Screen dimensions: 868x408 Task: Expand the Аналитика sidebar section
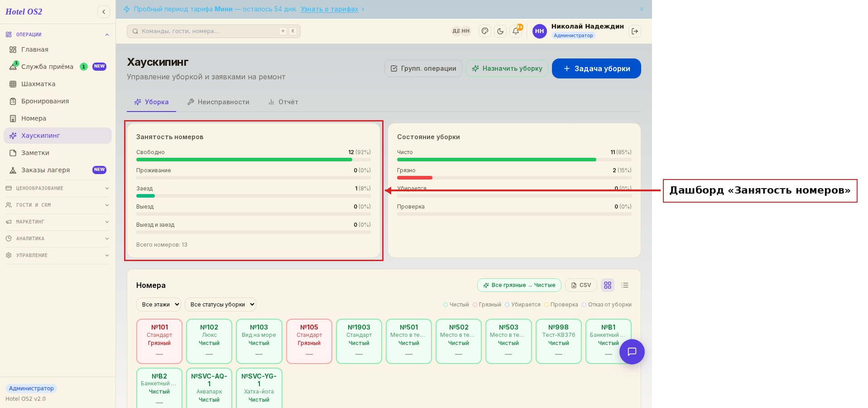[x=58, y=238]
